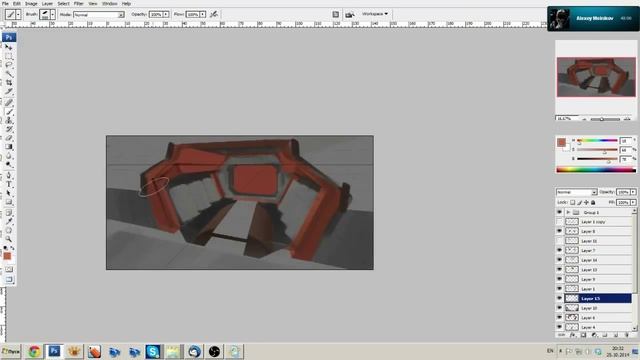Open Chrome from the taskbar

click(x=34, y=351)
